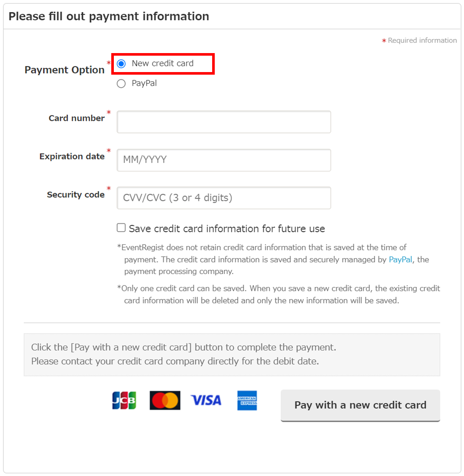Click the MM/YYYY expiration date field
Viewport: 464px width, 476px height.
point(224,160)
